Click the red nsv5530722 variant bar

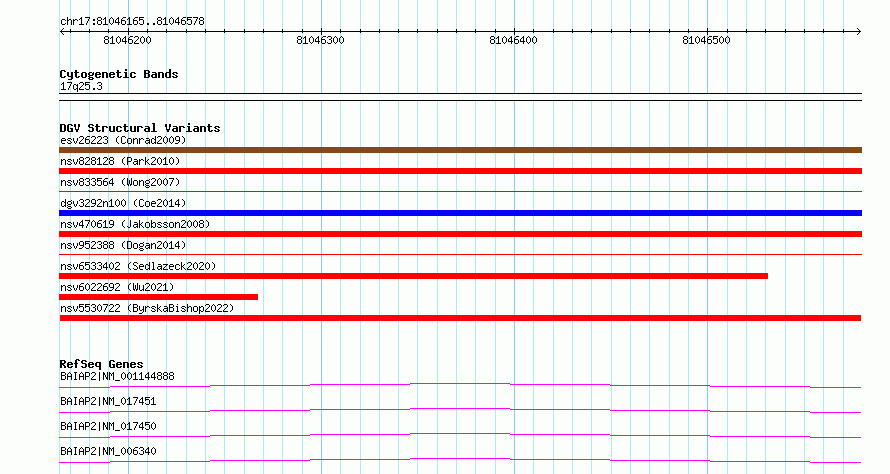[x=460, y=318]
